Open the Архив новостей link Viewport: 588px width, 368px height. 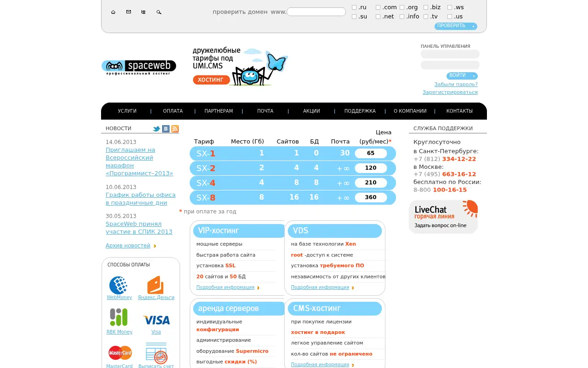[x=128, y=246]
